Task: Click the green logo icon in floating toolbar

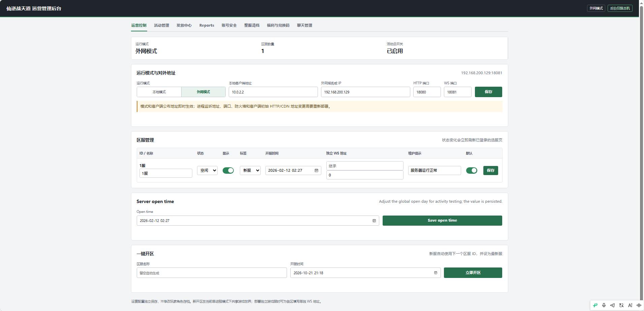Action: click(x=595, y=305)
